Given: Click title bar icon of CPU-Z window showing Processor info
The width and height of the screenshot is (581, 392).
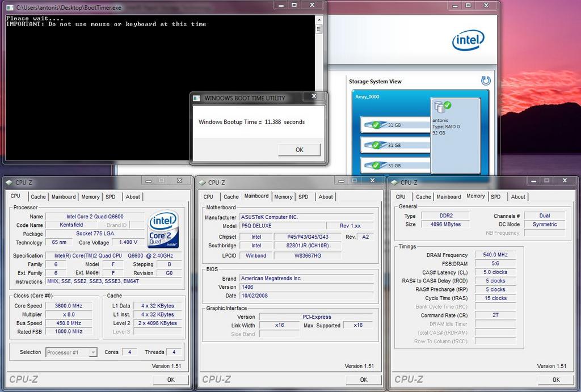Looking at the screenshot, I should click(x=9, y=182).
